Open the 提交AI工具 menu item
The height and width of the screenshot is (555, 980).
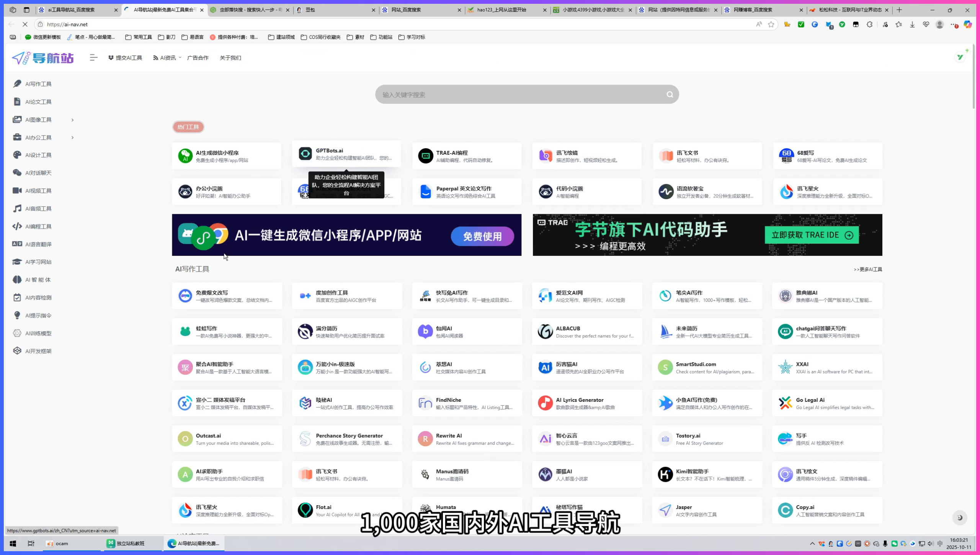pos(125,58)
